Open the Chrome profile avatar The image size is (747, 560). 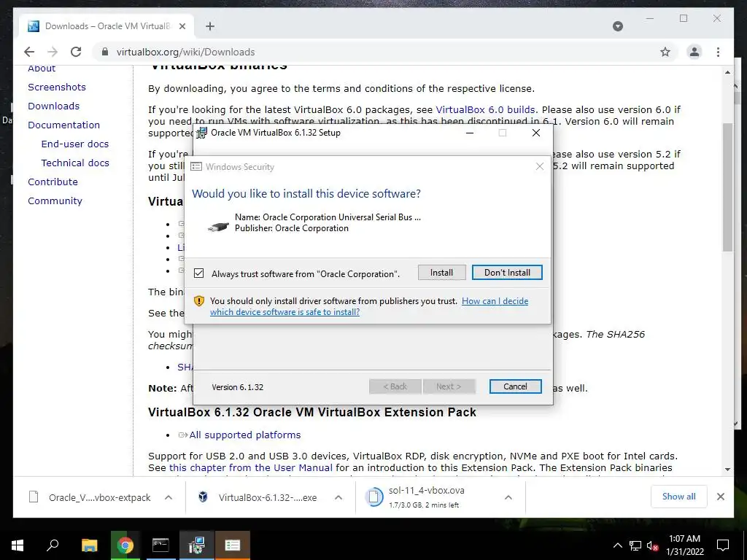coord(694,52)
